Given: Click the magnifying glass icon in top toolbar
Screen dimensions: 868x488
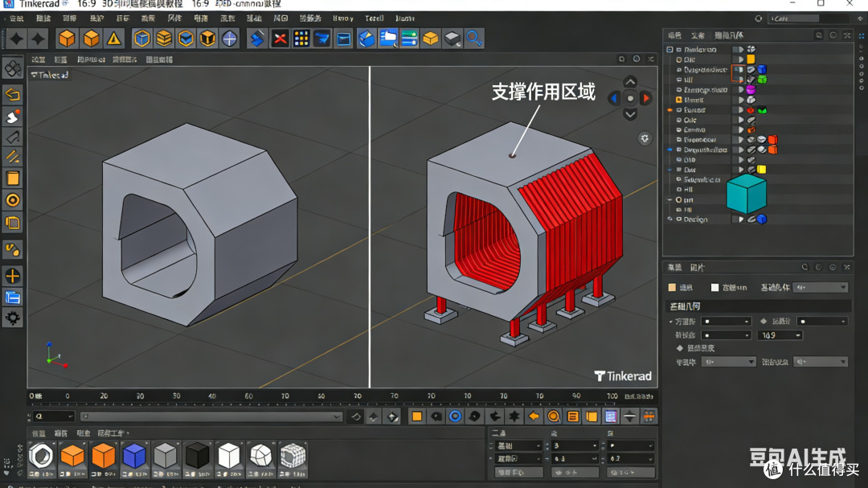Looking at the screenshot, I should (x=474, y=39).
